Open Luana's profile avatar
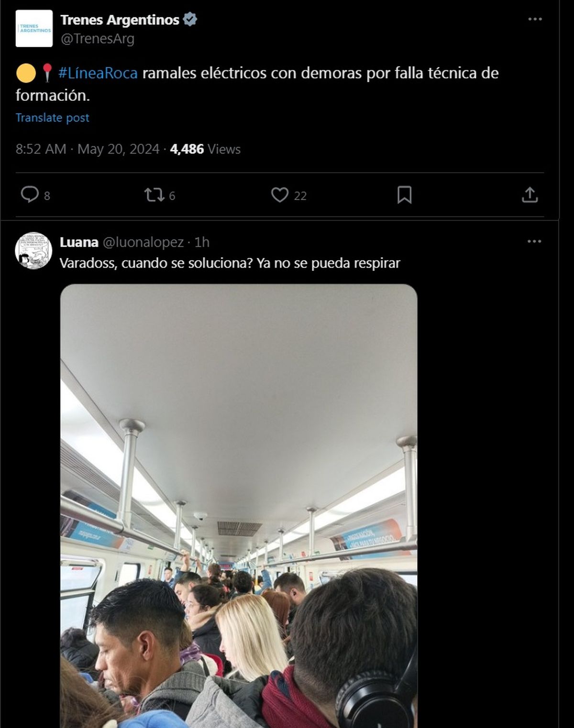This screenshot has width=574, height=728. coord(33,250)
